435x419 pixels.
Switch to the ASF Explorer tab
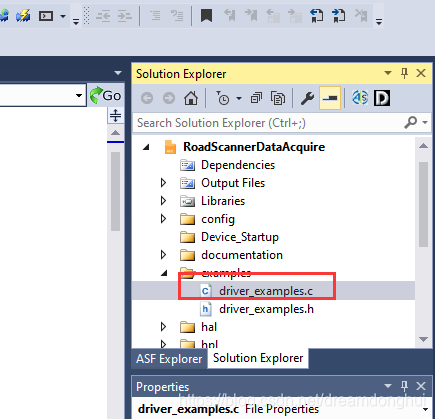pyautogui.click(x=169, y=359)
